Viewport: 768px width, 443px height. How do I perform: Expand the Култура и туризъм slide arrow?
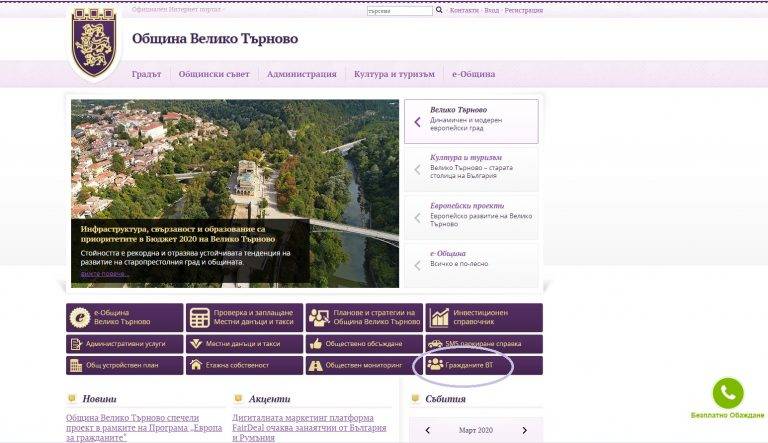pyautogui.click(x=416, y=169)
